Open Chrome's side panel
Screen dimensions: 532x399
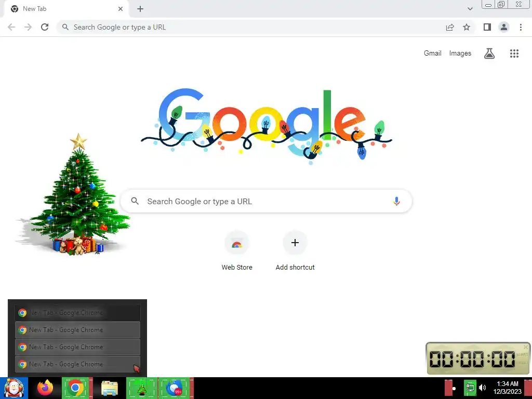click(x=487, y=27)
